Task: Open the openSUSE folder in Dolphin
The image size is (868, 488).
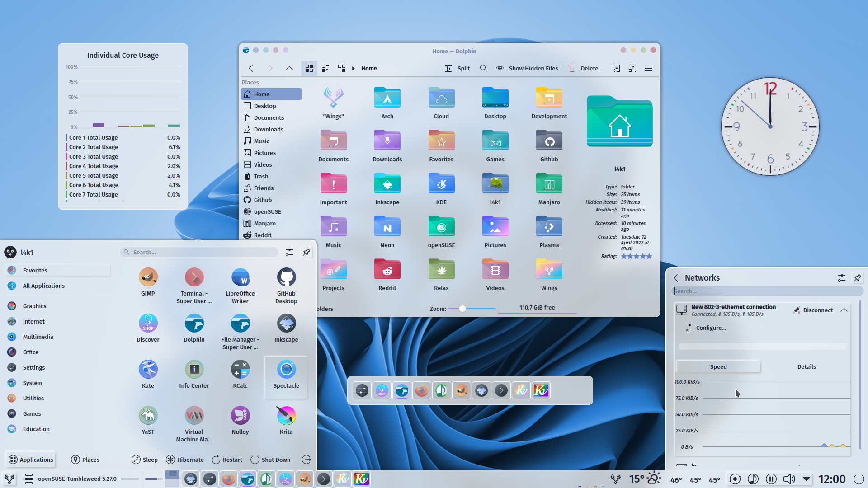Action: click(441, 232)
